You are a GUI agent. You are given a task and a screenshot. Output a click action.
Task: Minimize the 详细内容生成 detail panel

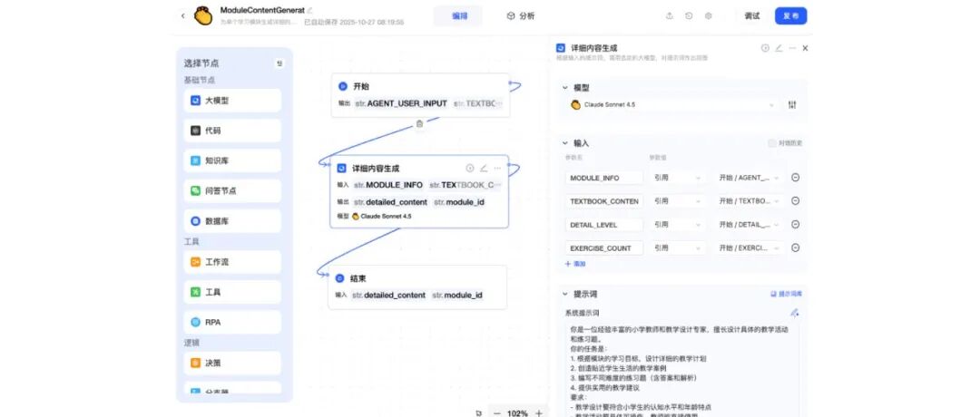click(792, 48)
